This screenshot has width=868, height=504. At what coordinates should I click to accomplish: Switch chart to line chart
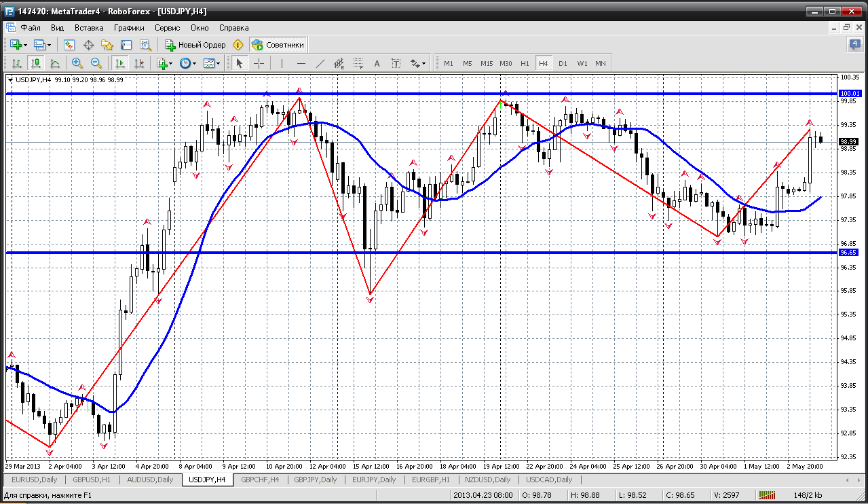55,63
